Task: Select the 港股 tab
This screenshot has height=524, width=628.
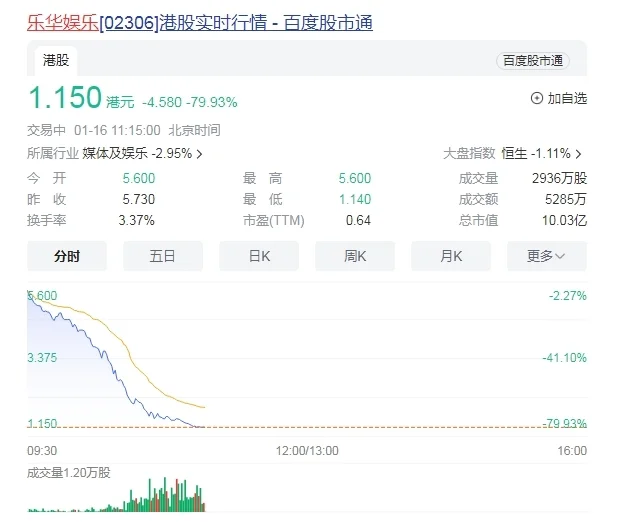Action: 56,61
